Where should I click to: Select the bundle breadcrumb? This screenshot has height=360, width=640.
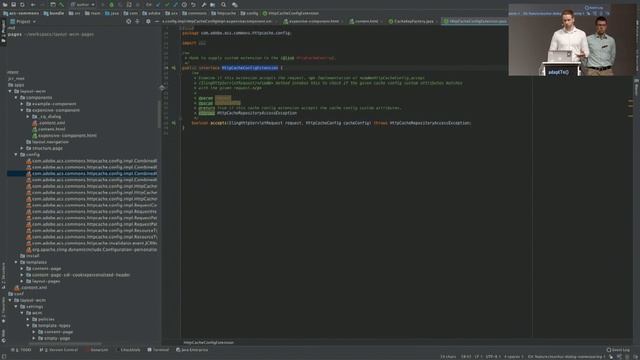(54, 13)
